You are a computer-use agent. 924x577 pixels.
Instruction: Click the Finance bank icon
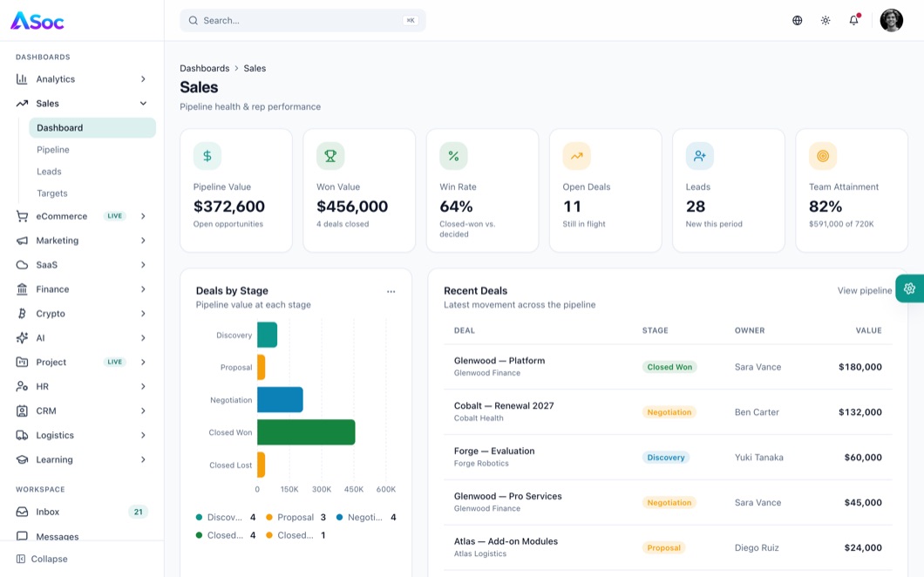[22, 289]
